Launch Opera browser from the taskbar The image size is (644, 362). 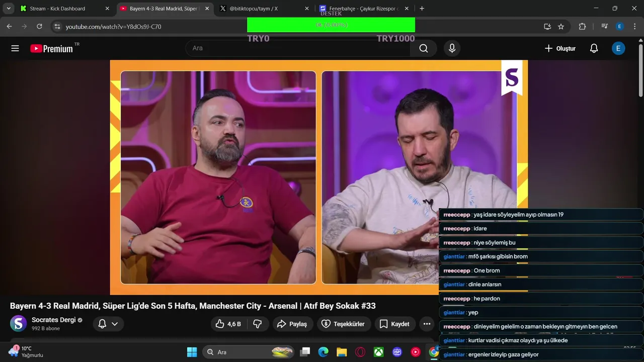(x=360, y=352)
